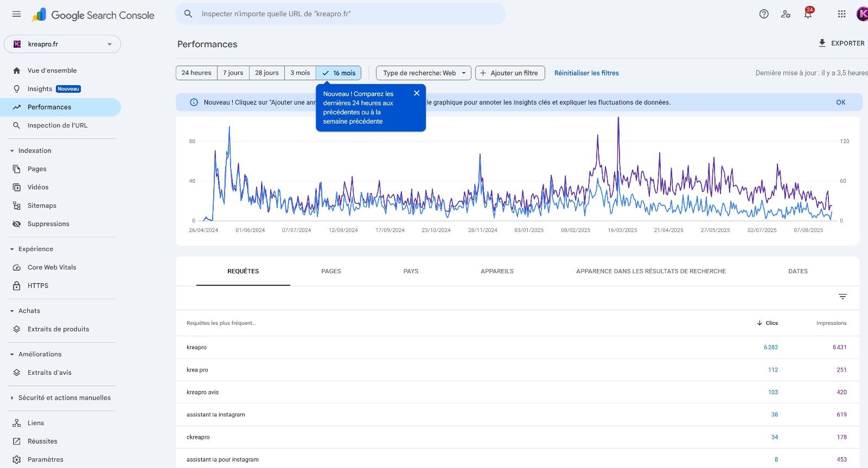Collapse the Améliorations section
This screenshot has width=868, height=468.
click(36, 354)
